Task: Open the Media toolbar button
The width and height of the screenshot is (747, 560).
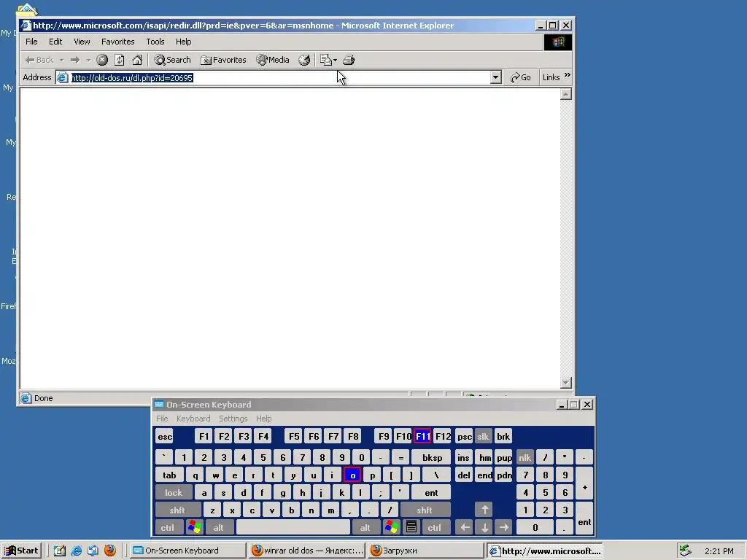Action: click(273, 60)
